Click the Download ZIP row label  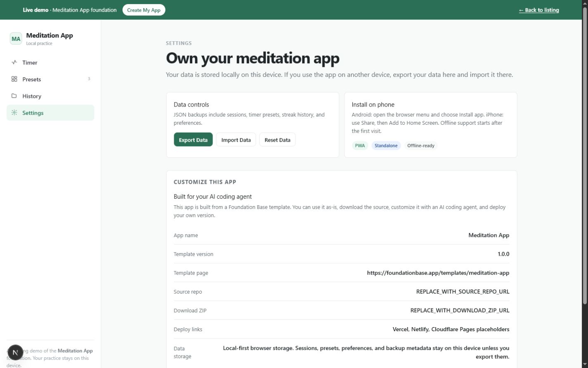click(x=190, y=310)
